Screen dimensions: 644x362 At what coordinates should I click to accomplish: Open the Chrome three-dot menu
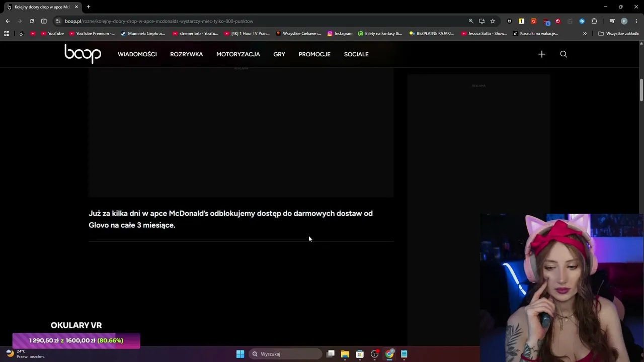(636, 21)
